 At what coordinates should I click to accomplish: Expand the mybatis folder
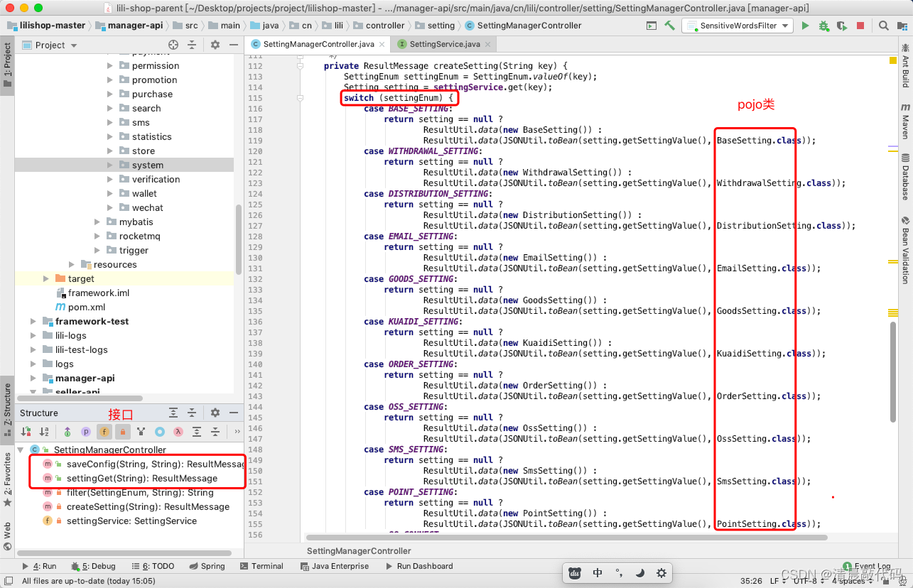click(x=97, y=222)
